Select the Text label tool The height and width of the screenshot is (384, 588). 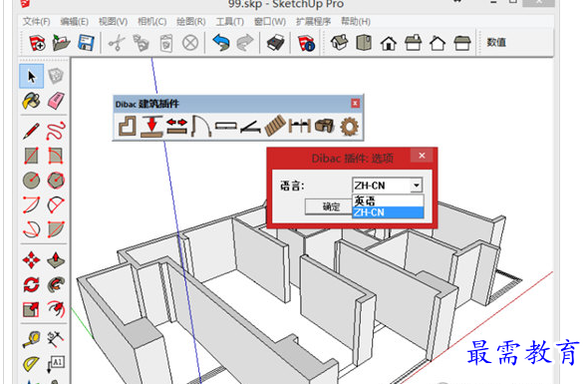(x=56, y=363)
